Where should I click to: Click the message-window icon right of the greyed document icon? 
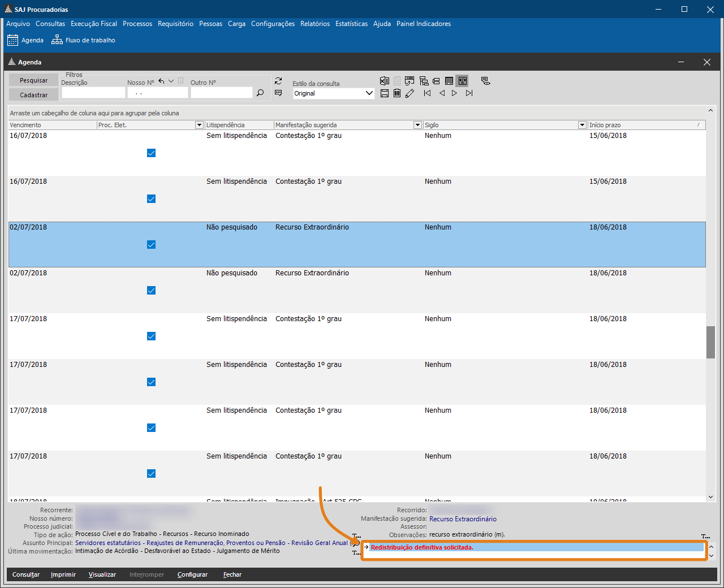coord(410,81)
